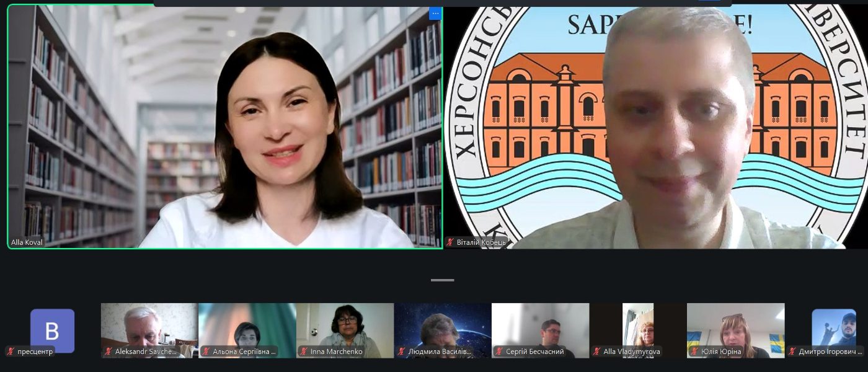Image resolution: width=868 pixels, height=372 pixels.
Task: Click muted mic icon on Aleksandr Savche tile
Action: 108,352
